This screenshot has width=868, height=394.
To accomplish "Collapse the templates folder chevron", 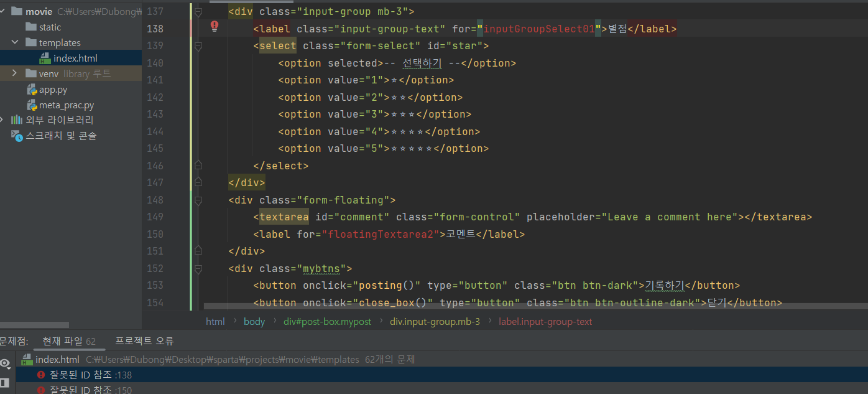I will coord(16,43).
